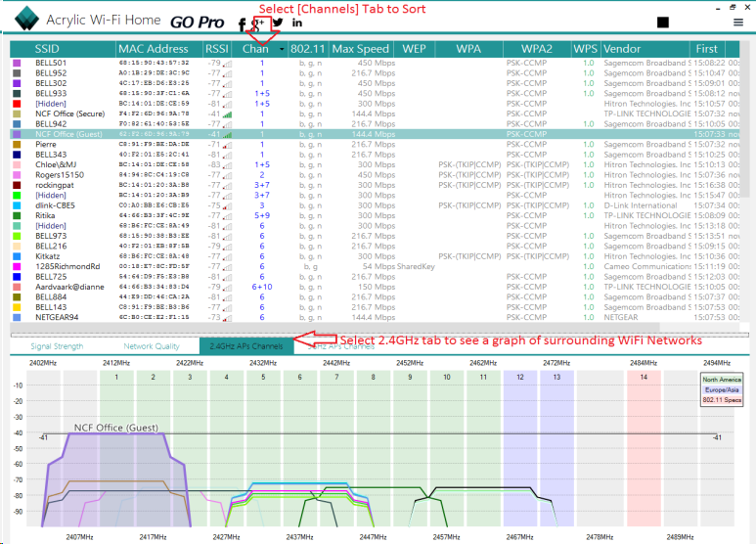The width and height of the screenshot is (756, 544).
Task: Click the North America legend entry
Action: [x=722, y=380]
